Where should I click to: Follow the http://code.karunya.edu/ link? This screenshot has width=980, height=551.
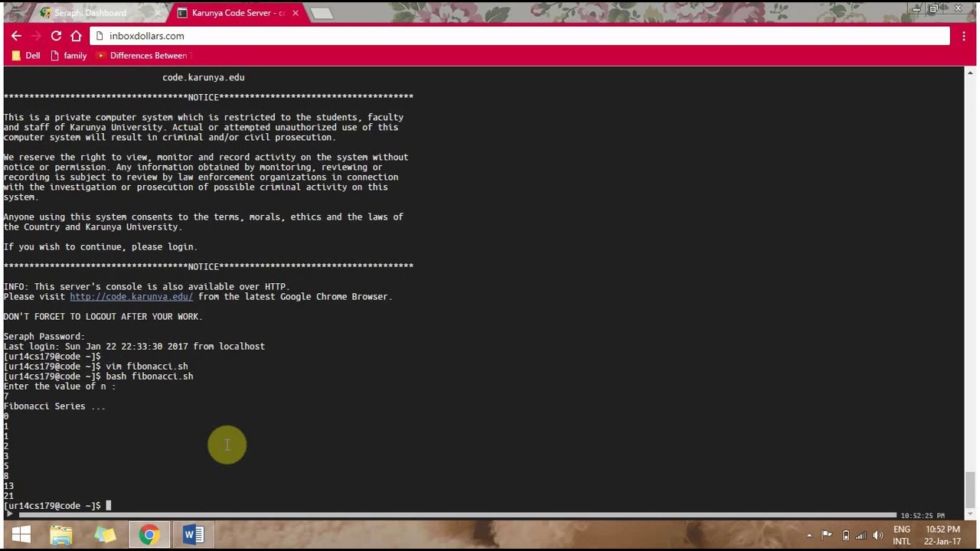pyautogui.click(x=131, y=297)
